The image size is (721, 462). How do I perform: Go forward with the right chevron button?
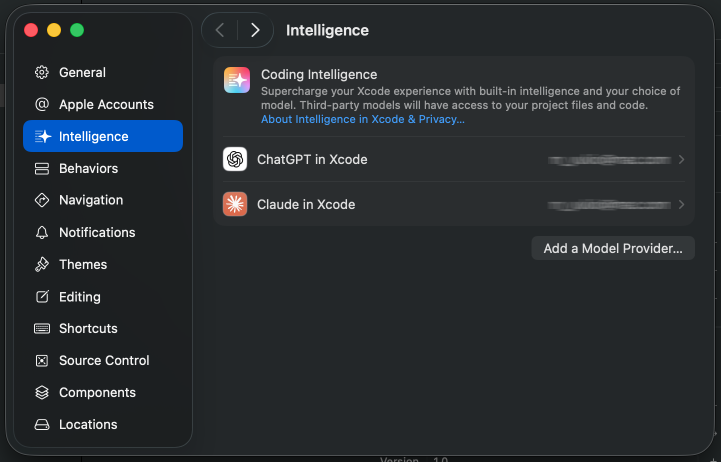click(x=255, y=30)
